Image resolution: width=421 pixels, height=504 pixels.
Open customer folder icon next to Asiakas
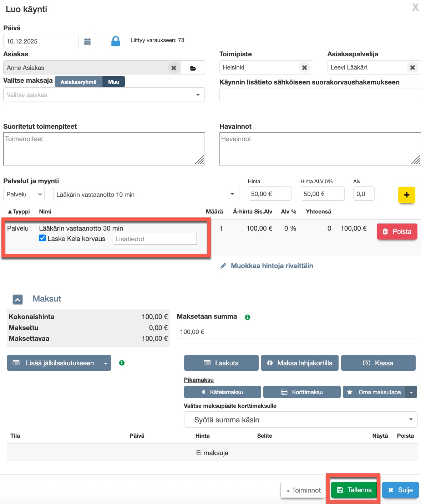point(193,68)
